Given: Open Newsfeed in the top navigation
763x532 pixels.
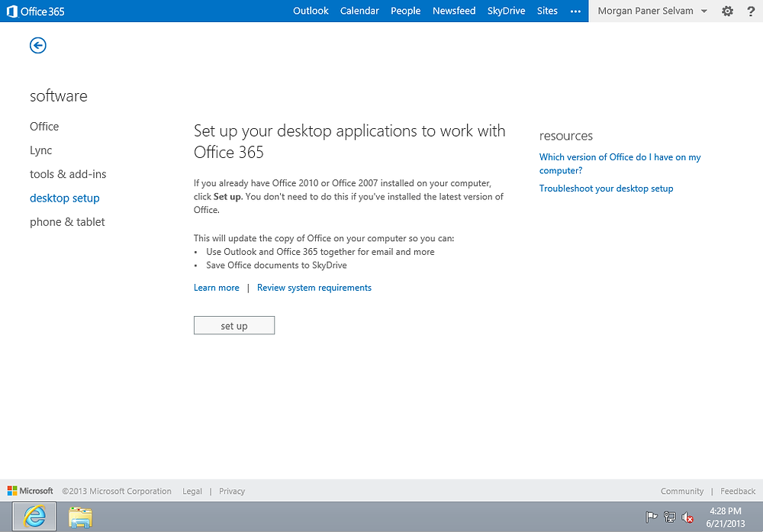Looking at the screenshot, I should [454, 11].
